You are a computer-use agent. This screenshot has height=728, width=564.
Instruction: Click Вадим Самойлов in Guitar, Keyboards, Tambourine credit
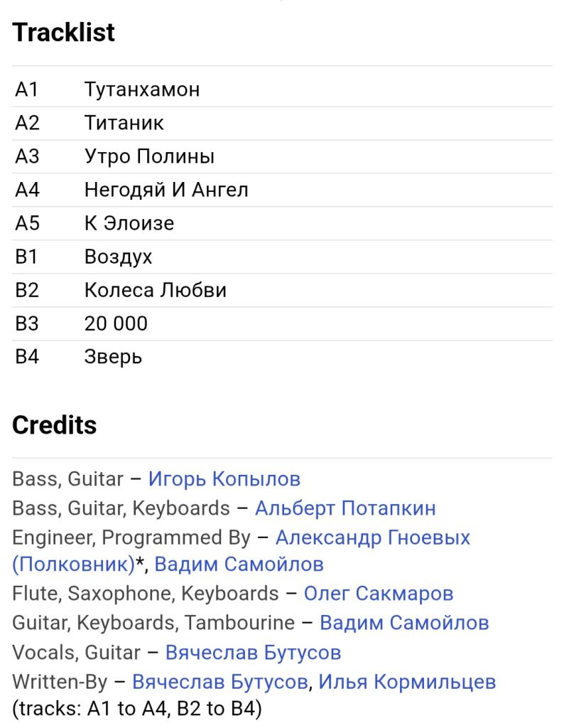[404, 623]
